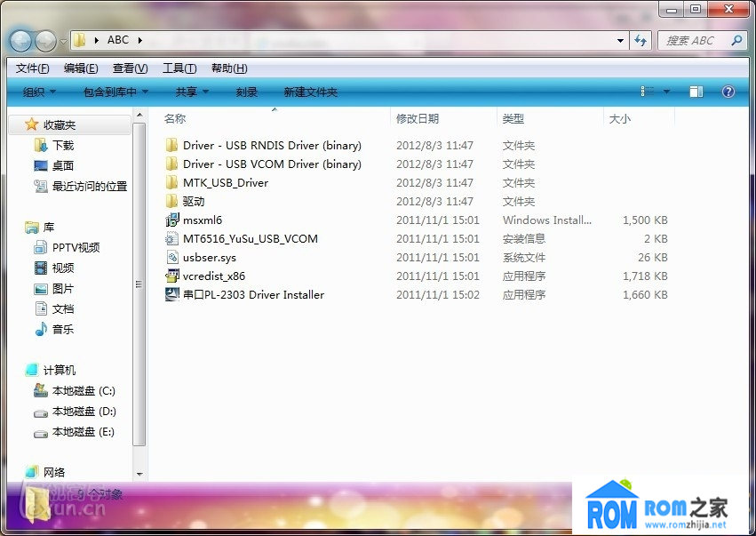This screenshot has height=536, width=756.
Task: Click ABC in the address path
Action: click(118, 40)
